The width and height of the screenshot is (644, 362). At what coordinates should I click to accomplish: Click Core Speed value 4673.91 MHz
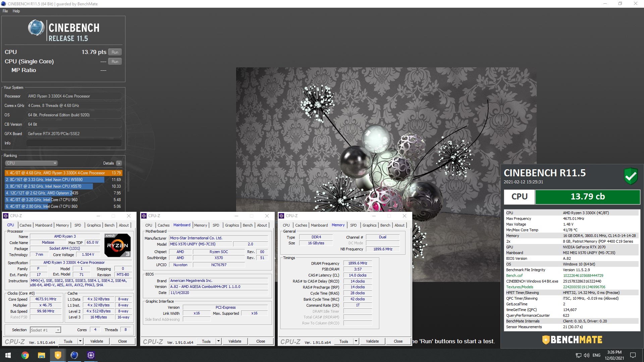46,299
